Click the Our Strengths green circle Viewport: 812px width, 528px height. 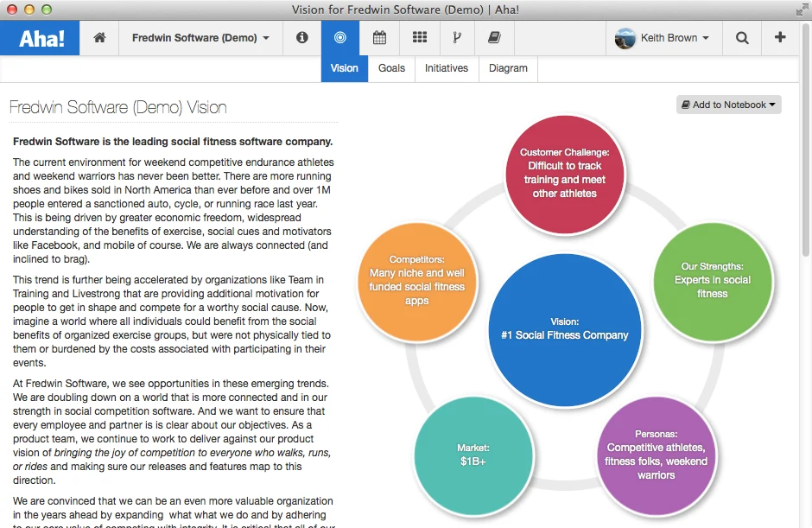[713, 282]
